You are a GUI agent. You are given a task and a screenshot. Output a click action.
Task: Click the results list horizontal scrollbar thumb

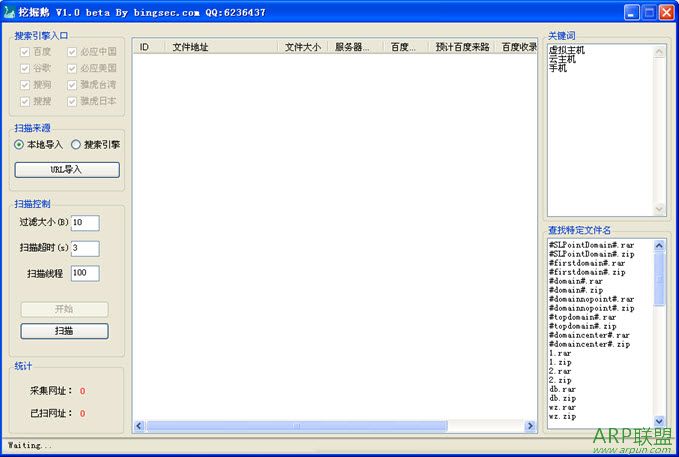point(297,426)
